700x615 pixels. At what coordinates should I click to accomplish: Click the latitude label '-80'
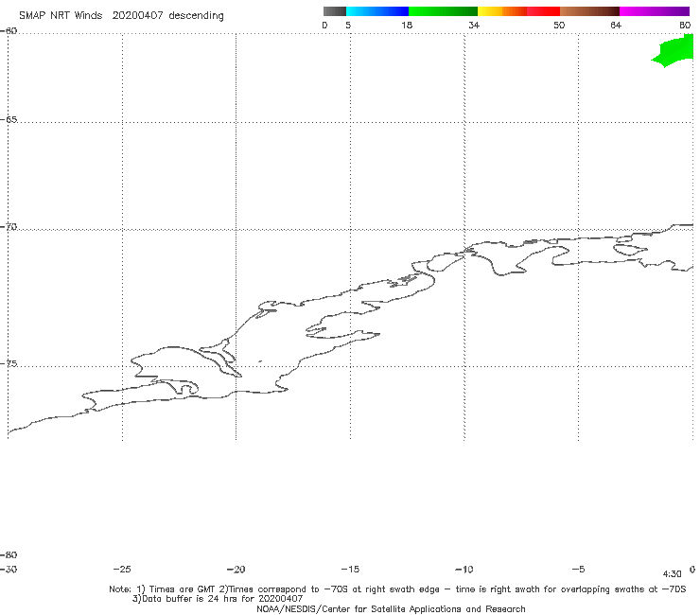(x=9, y=554)
